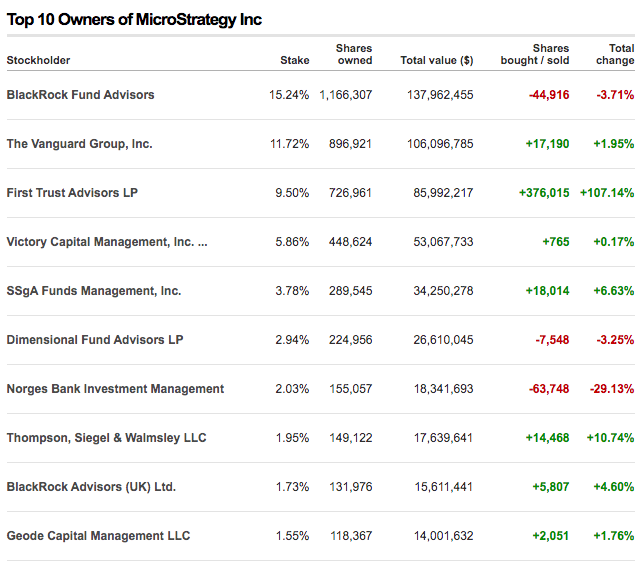This screenshot has height=567, width=644.
Task: Click the red -63,748 shares sold value
Action: tap(549, 389)
